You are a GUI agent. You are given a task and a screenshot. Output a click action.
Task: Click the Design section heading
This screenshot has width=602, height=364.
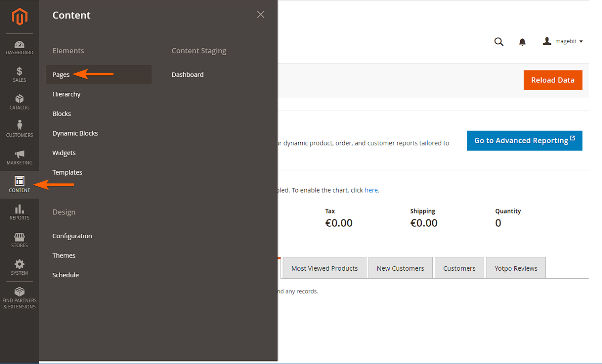pos(64,212)
